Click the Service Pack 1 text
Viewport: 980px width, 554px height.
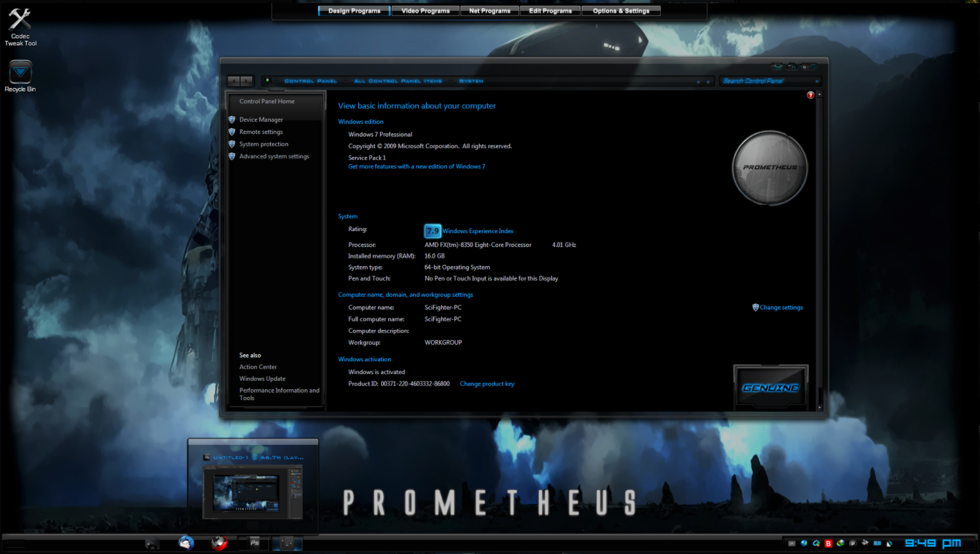(x=367, y=158)
